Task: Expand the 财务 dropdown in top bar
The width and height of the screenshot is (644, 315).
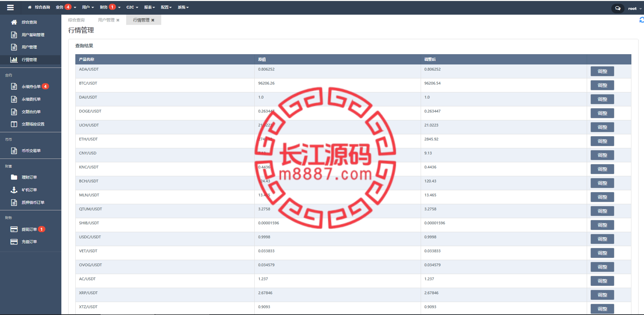Action: (110, 7)
